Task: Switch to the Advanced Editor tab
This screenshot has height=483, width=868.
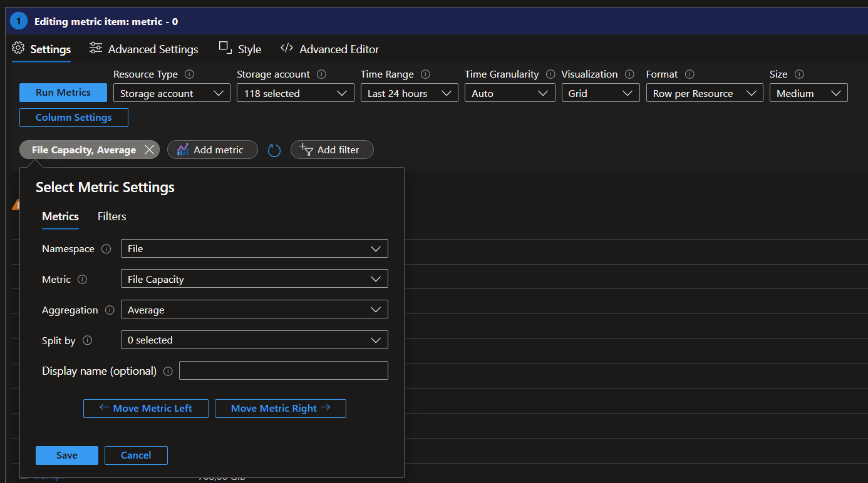Action: [329, 49]
